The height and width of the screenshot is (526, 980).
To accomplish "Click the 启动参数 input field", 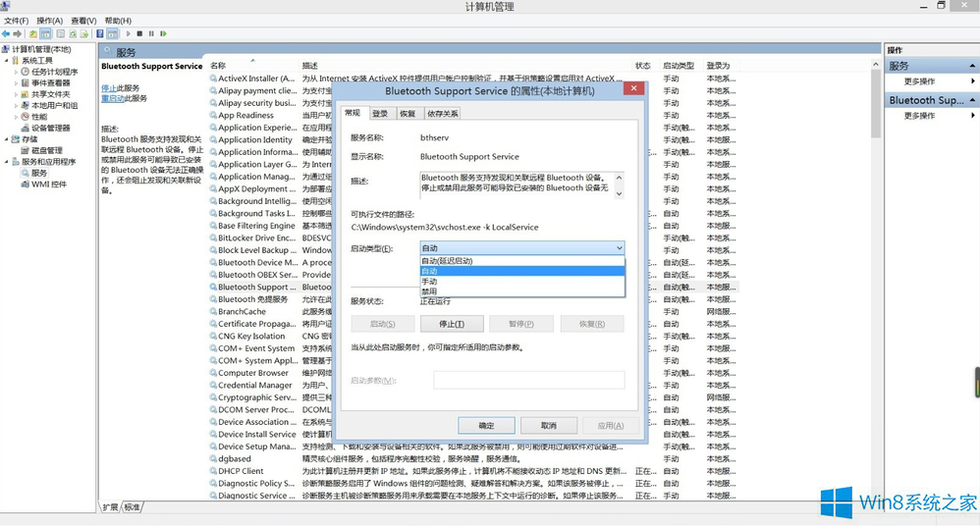I will (528, 380).
